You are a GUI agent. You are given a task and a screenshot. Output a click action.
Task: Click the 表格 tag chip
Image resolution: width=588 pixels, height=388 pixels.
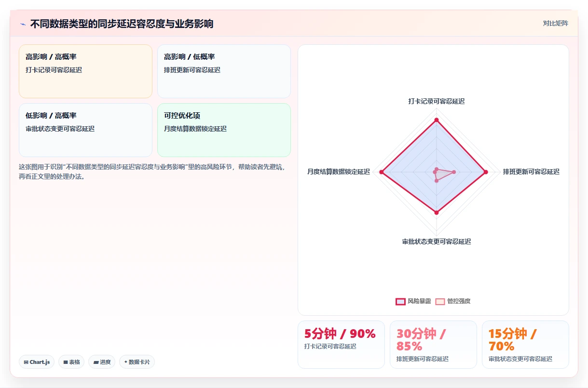point(71,362)
